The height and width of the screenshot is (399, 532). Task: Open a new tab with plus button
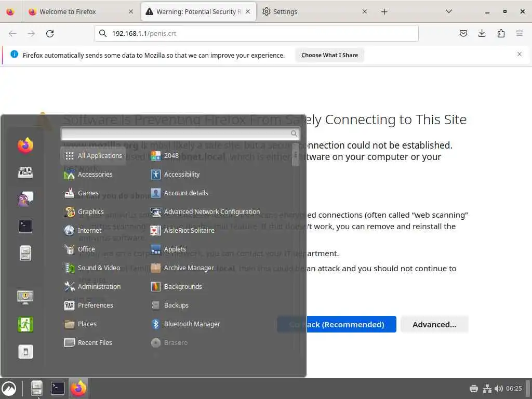pos(384,12)
